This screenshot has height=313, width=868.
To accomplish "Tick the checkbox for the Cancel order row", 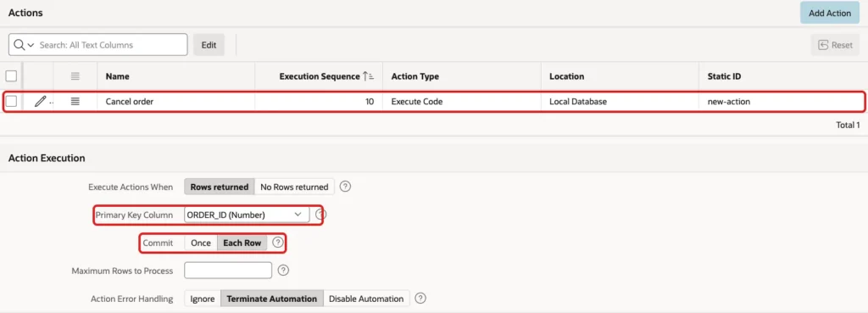I will (x=11, y=102).
